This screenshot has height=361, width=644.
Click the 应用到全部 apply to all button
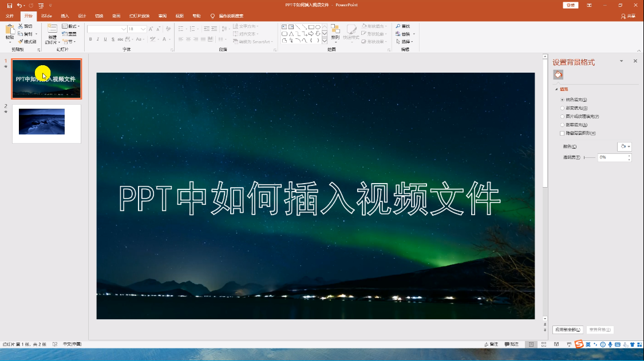(569, 330)
